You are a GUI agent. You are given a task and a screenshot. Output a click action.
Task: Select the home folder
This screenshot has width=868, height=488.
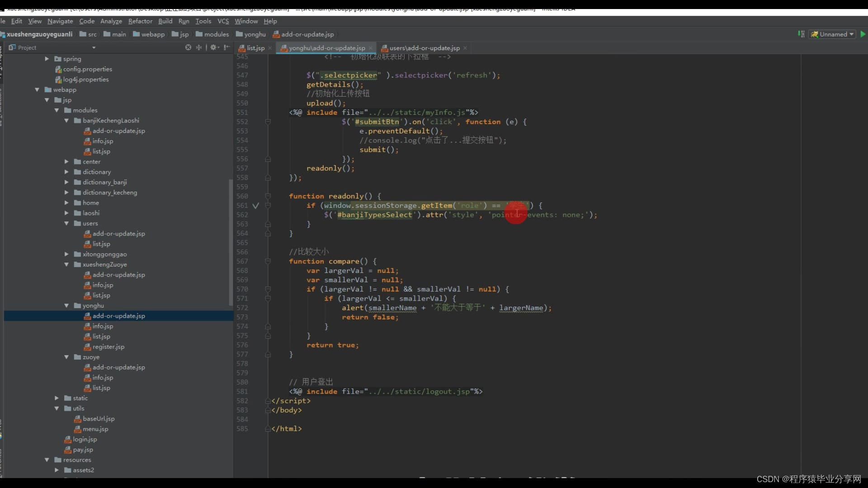point(86,203)
